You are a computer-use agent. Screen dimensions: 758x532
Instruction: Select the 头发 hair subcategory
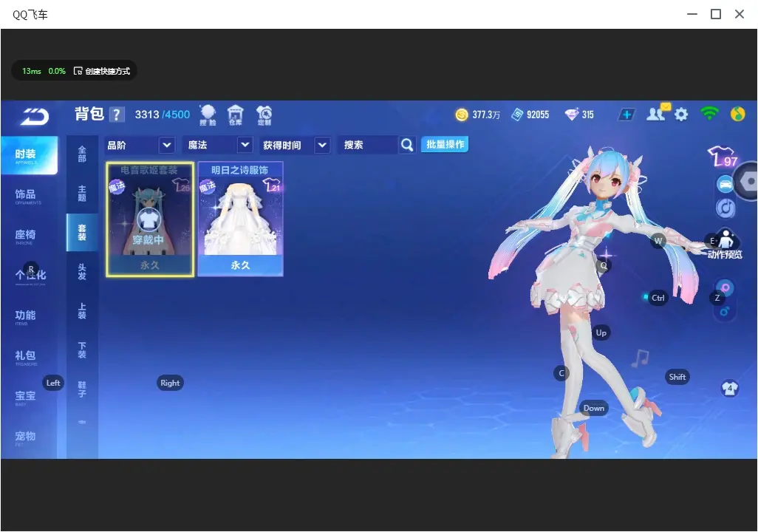tap(82, 272)
